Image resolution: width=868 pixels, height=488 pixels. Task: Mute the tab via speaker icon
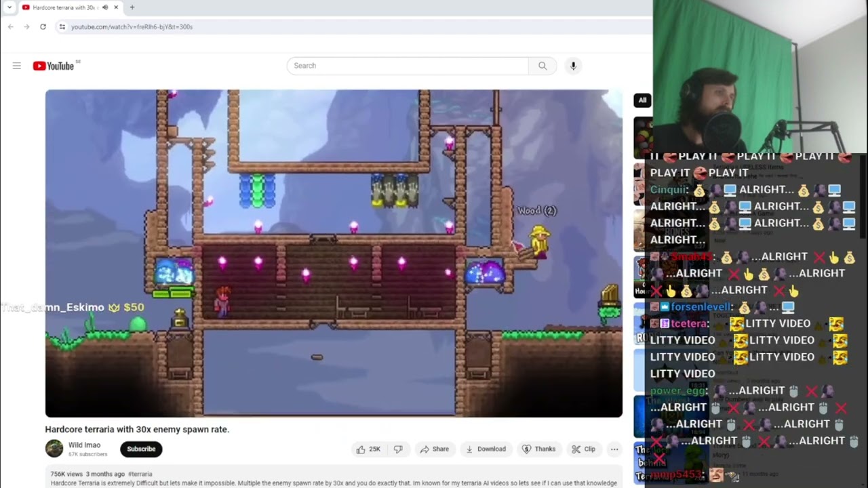[104, 7]
